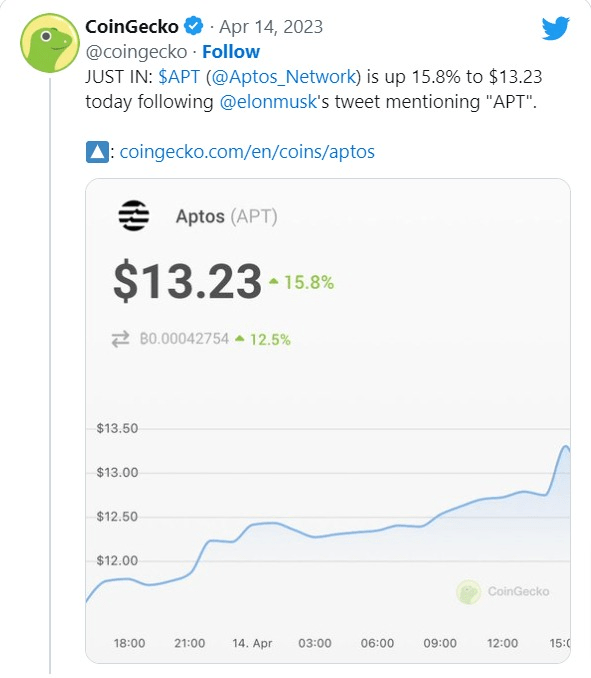Viewport: 591px width, 678px height.
Task: Click the BTC conversion arrows icon
Action: tap(120, 339)
